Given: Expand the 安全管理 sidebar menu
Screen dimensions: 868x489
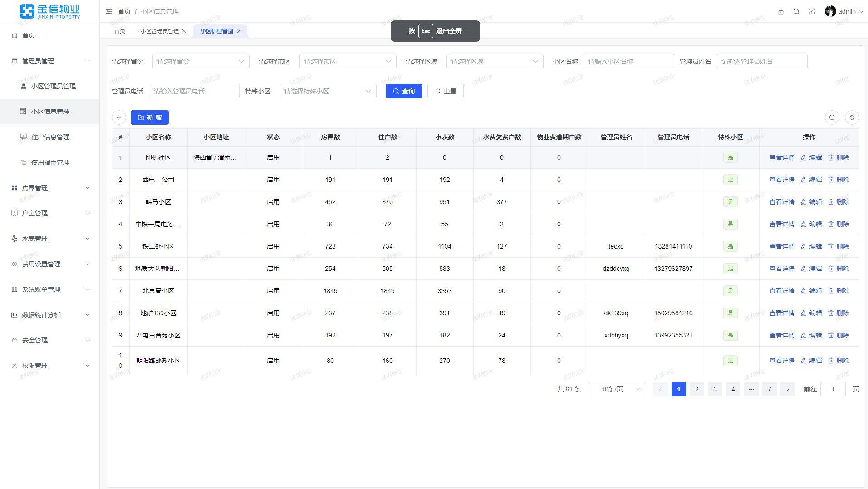Looking at the screenshot, I should tap(50, 340).
